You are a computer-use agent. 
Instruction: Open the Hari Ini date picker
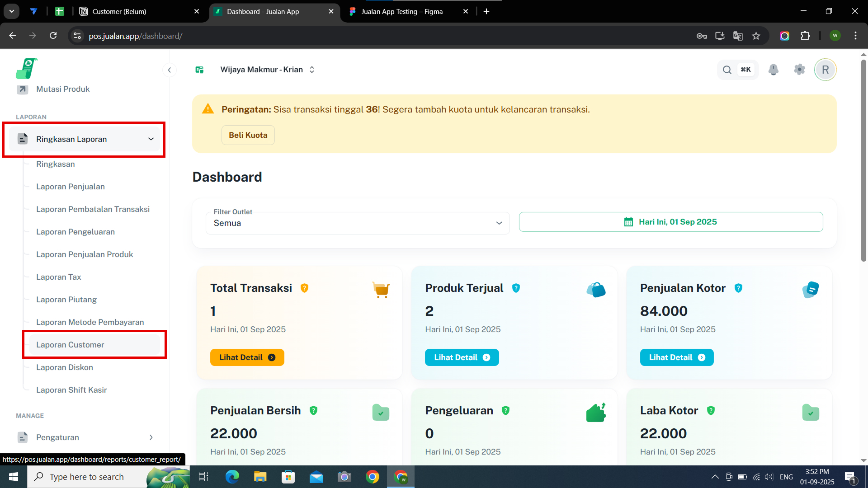[670, 222]
